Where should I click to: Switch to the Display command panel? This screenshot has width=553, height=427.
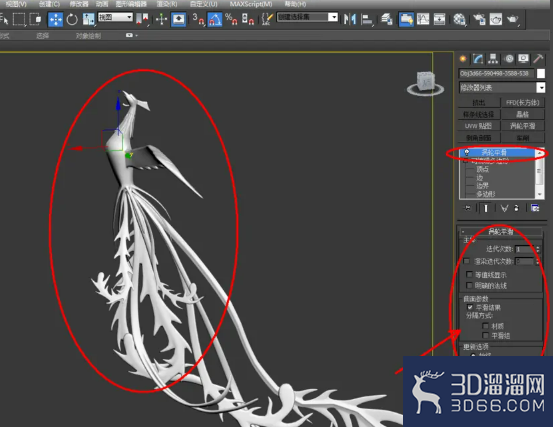click(523, 59)
